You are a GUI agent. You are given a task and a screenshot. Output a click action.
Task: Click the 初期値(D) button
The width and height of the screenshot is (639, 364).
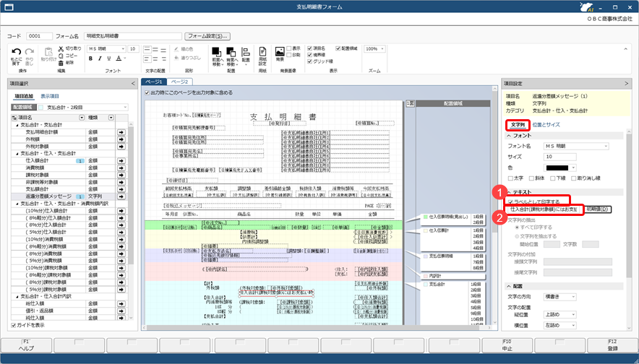(x=597, y=209)
